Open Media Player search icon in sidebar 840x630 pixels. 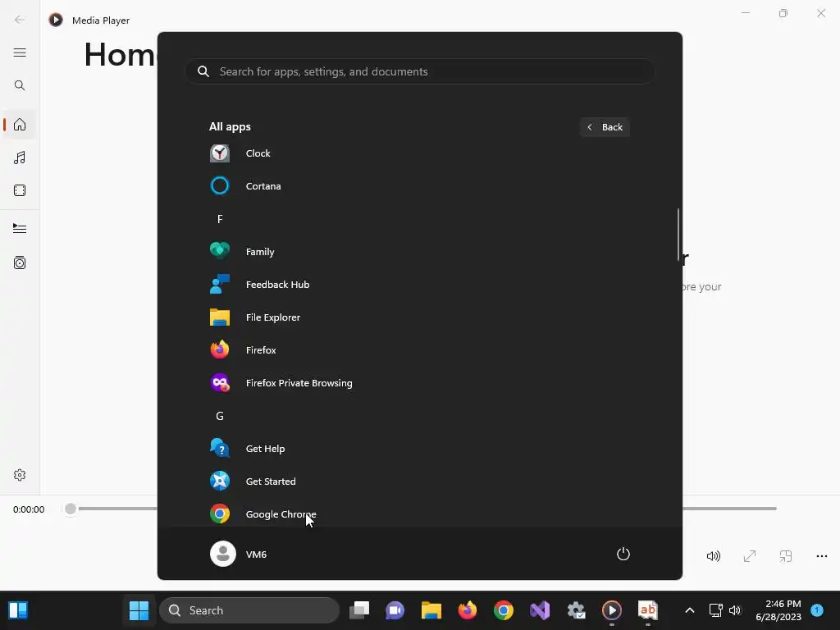click(20, 85)
